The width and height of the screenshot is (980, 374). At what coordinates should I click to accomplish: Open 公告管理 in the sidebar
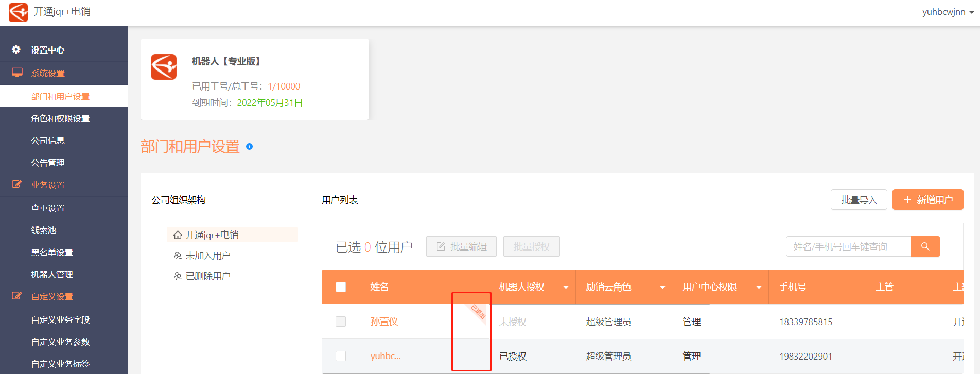pyautogui.click(x=64, y=163)
